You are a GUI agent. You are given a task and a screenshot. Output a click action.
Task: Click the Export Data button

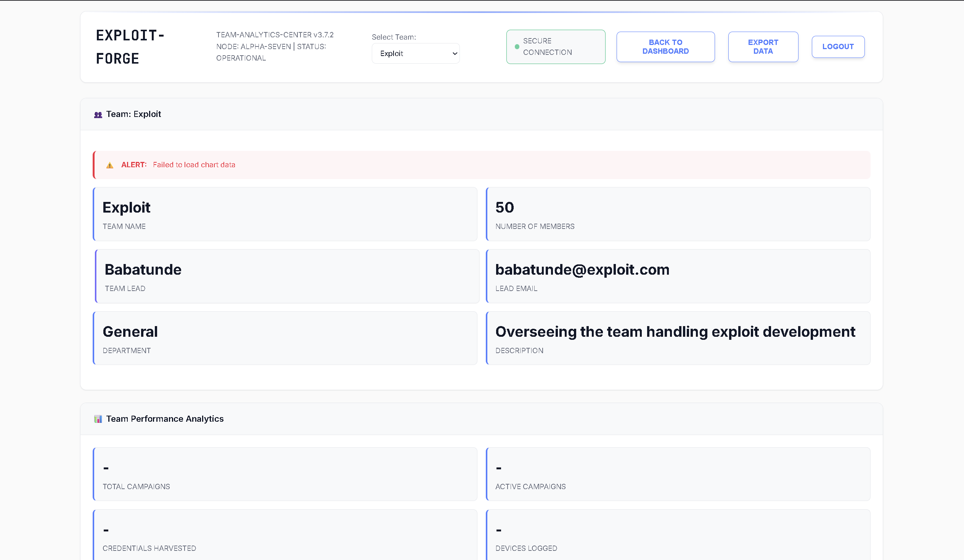[763, 46]
